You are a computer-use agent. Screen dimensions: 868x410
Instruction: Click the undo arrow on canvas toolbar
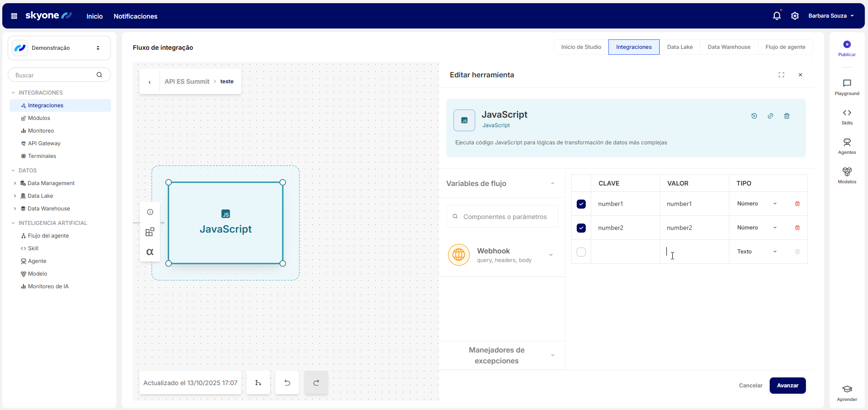tap(287, 383)
